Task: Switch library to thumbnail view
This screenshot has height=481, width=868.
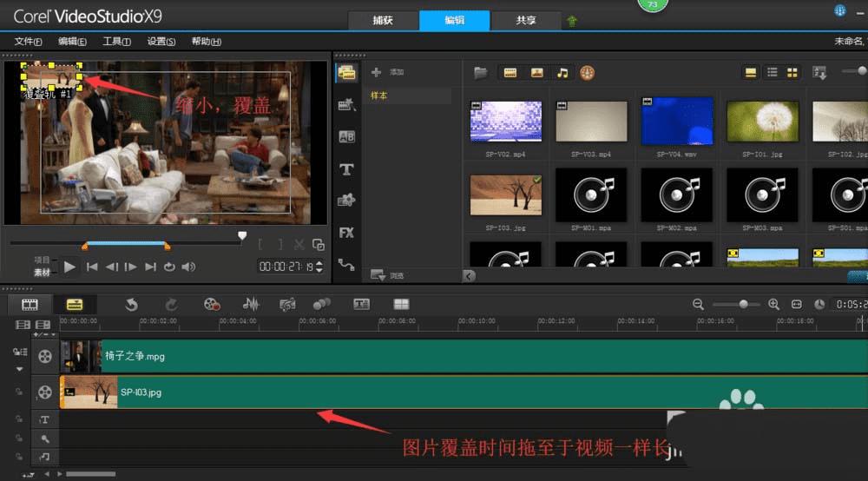Action: (x=792, y=73)
